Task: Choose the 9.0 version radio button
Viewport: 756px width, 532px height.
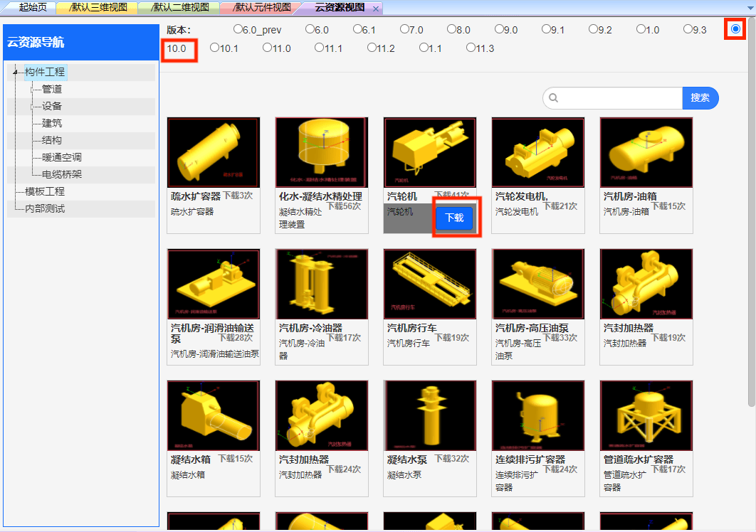Action: pyautogui.click(x=499, y=30)
